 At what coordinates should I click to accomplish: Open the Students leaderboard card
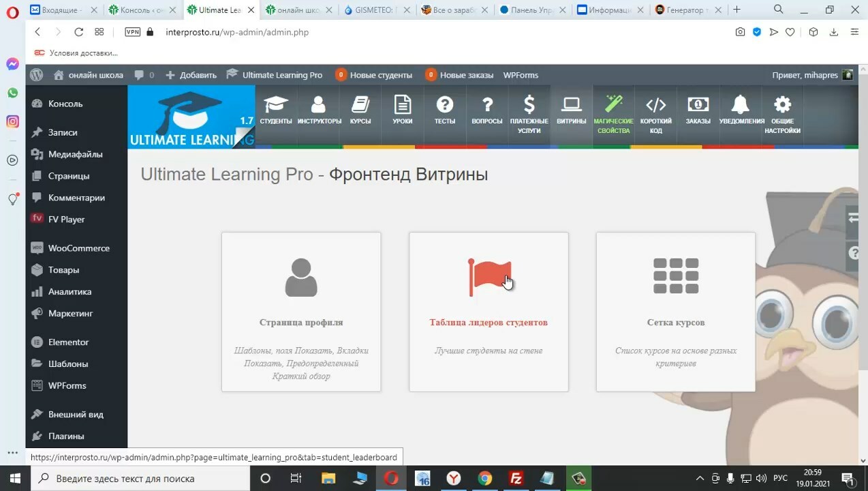489,312
